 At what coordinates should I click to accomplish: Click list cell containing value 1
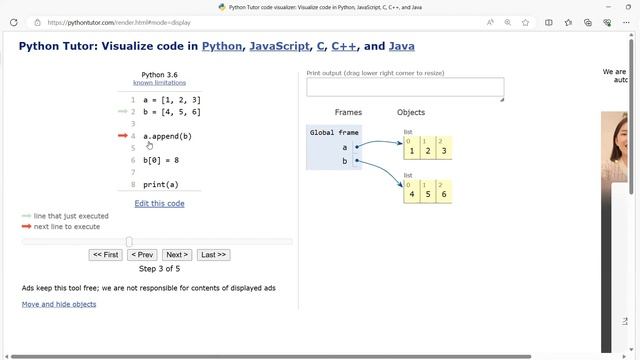pyautogui.click(x=411, y=148)
